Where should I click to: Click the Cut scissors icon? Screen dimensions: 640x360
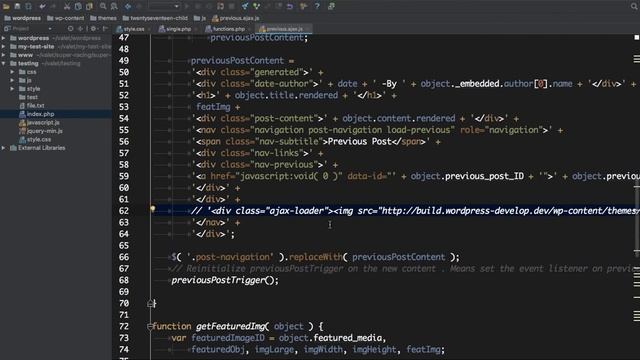click(67, 6)
